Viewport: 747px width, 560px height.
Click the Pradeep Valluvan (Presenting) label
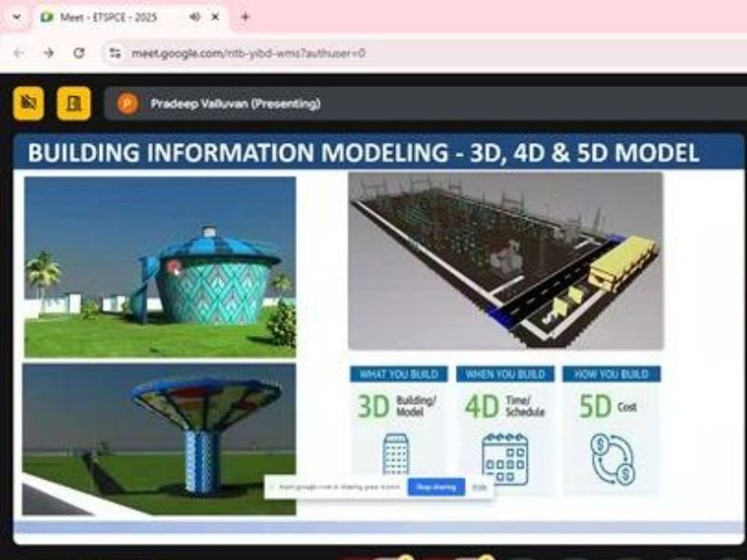tap(235, 104)
